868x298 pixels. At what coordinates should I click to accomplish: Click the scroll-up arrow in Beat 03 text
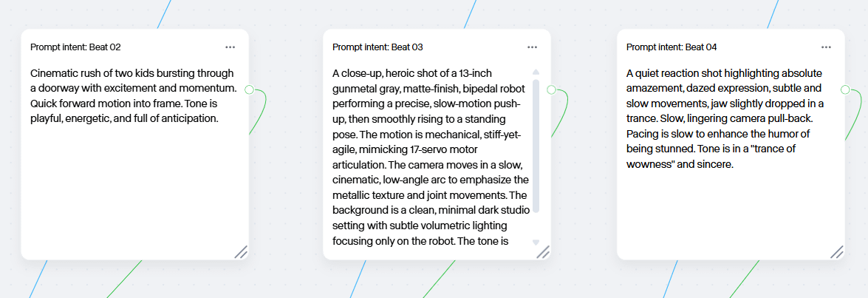pos(536,72)
